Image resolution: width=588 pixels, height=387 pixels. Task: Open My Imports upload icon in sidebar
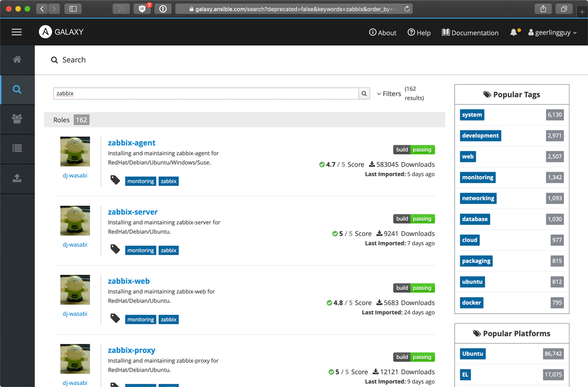click(17, 178)
